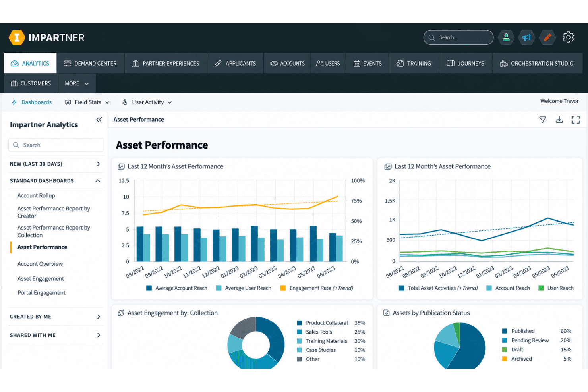Expand SHARED WITH ME section
This screenshot has width=588, height=392.
[56, 335]
